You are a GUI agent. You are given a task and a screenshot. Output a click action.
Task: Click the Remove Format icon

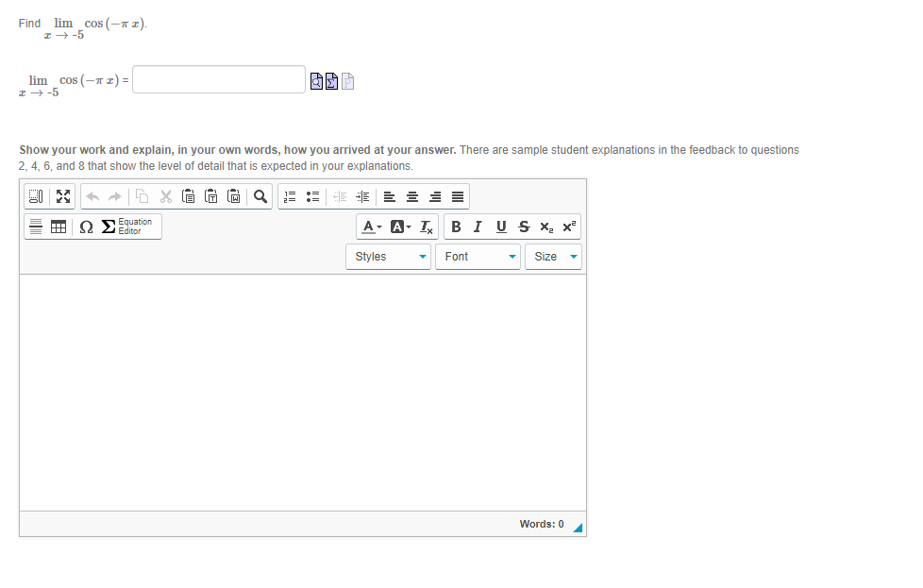425,227
